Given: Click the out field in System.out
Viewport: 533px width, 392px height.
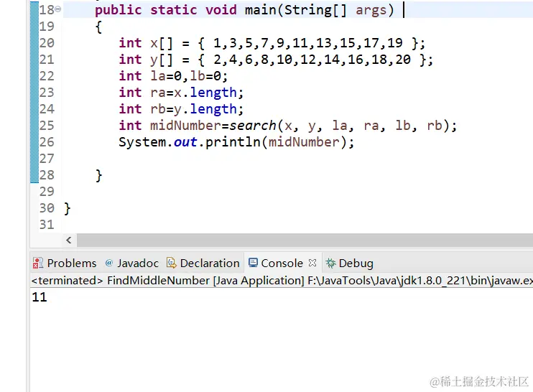Looking at the screenshot, I should coord(185,142).
